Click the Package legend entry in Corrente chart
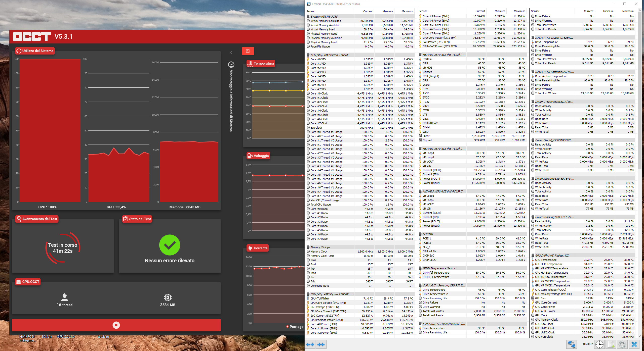Image resolution: width=644 pixels, height=351 pixels. coord(295,327)
